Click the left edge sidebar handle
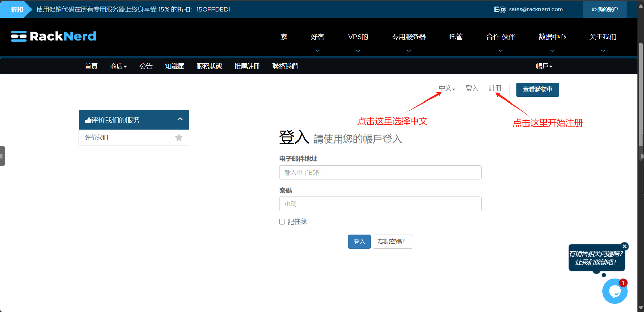644x312 pixels. click(x=2, y=156)
